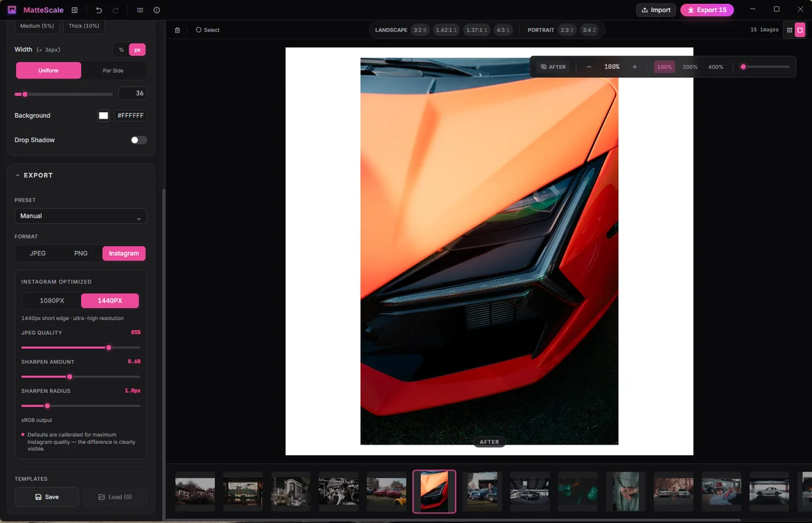Viewport: 812px width, 523px height.
Task: Click the border width slider
Action: point(64,94)
